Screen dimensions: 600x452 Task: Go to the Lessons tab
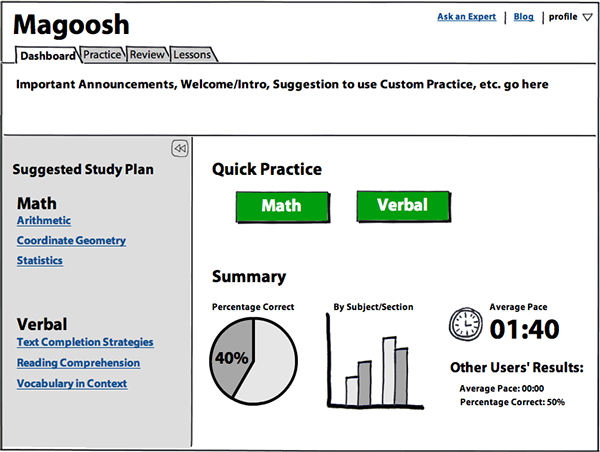[x=192, y=55]
